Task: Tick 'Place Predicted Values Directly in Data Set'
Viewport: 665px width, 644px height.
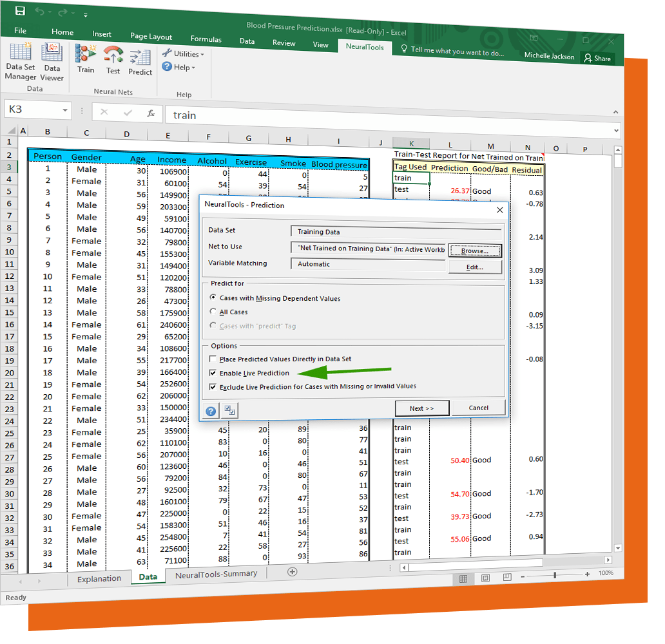Action: 213,359
